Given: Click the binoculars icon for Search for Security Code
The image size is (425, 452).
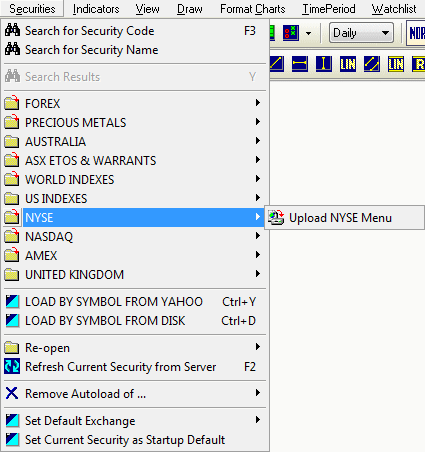Looking at the screenshot, I should 12,31.
